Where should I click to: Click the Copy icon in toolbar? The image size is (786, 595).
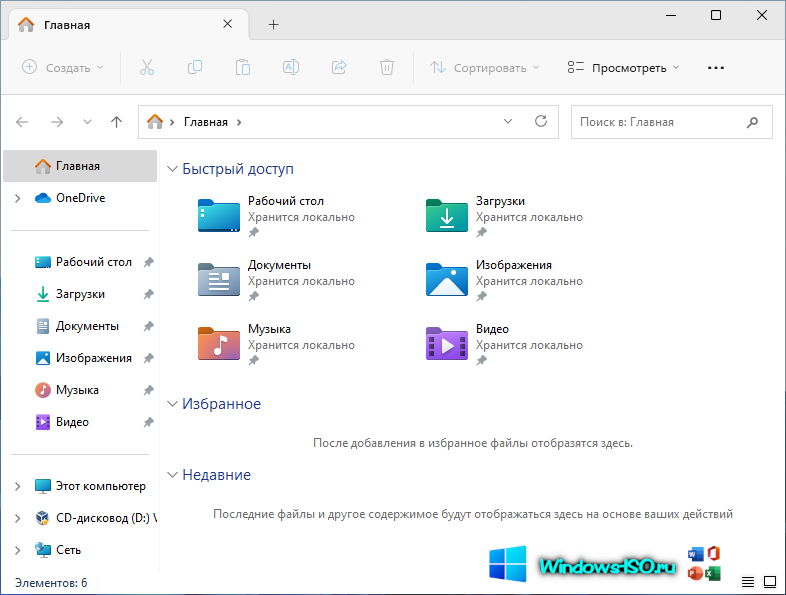coord(194,67)
